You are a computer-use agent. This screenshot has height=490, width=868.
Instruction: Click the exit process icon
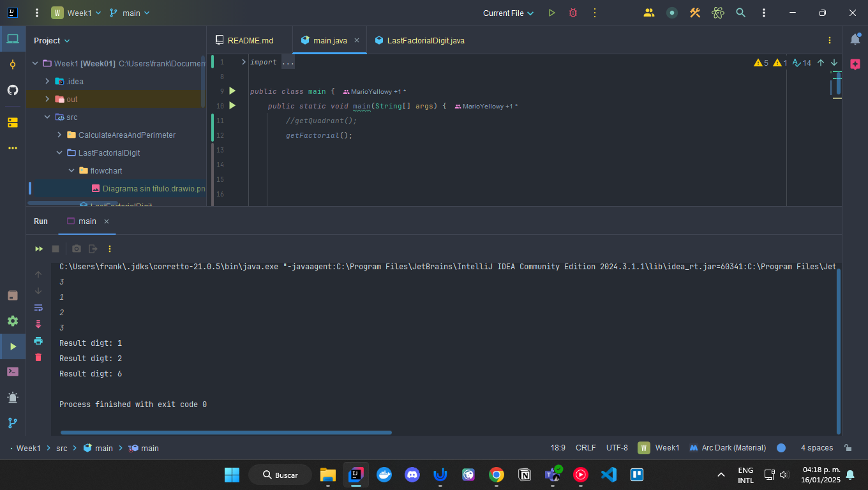point(93,249)
